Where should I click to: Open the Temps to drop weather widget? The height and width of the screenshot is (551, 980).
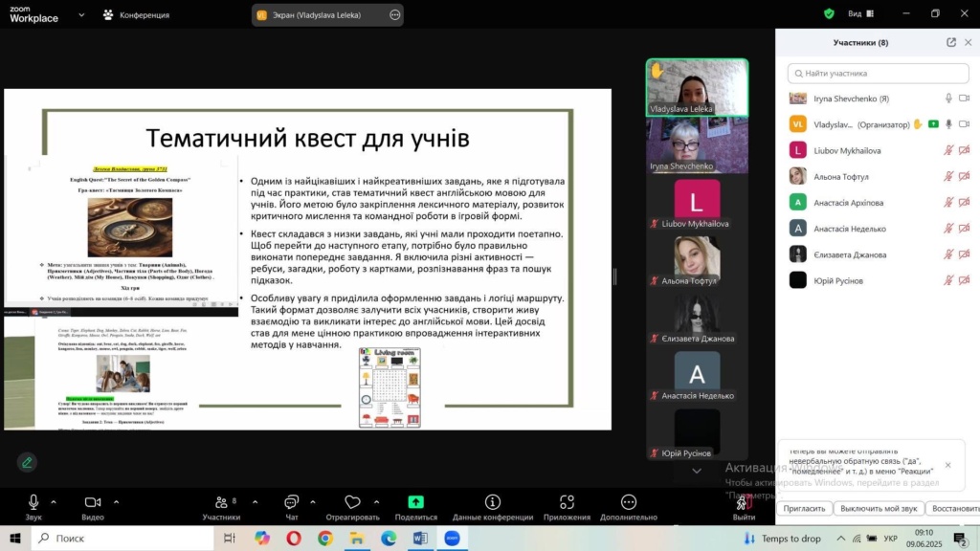[783, 539]
